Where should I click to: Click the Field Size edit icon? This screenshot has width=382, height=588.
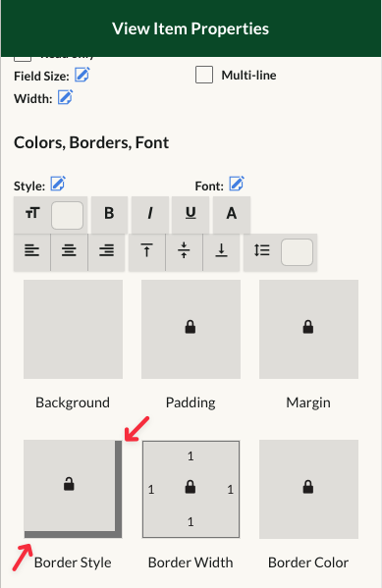click(x=82, y=75)
